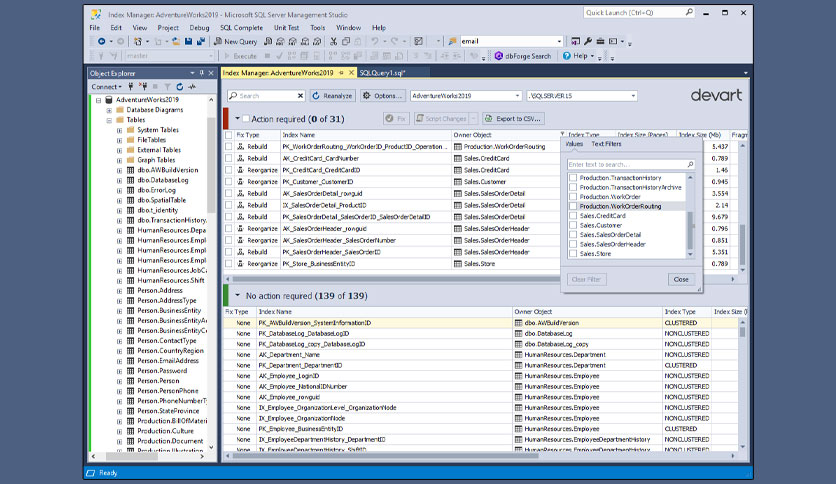Open the email find combo dropdown
The image size is (836, 484).
click(559, 41)
